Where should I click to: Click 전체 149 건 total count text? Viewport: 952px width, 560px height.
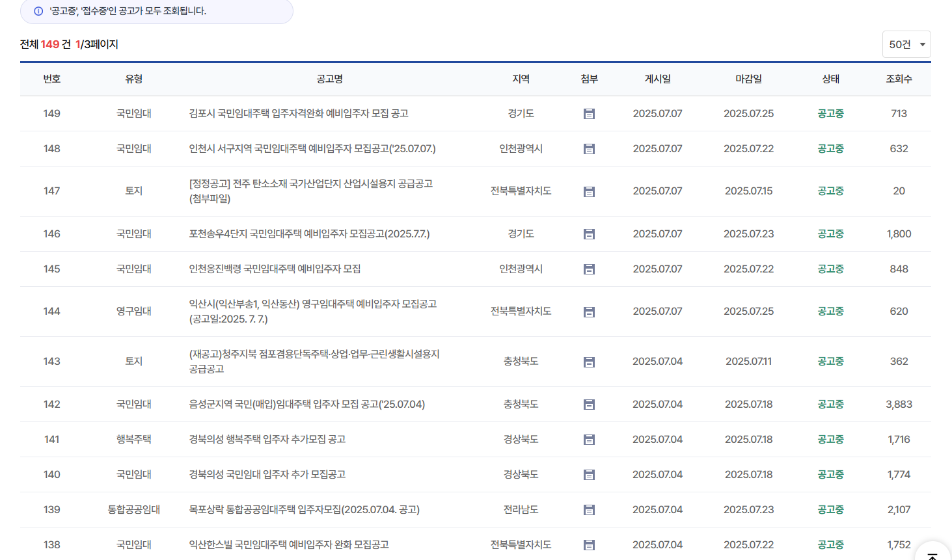[x=46, y=44]
